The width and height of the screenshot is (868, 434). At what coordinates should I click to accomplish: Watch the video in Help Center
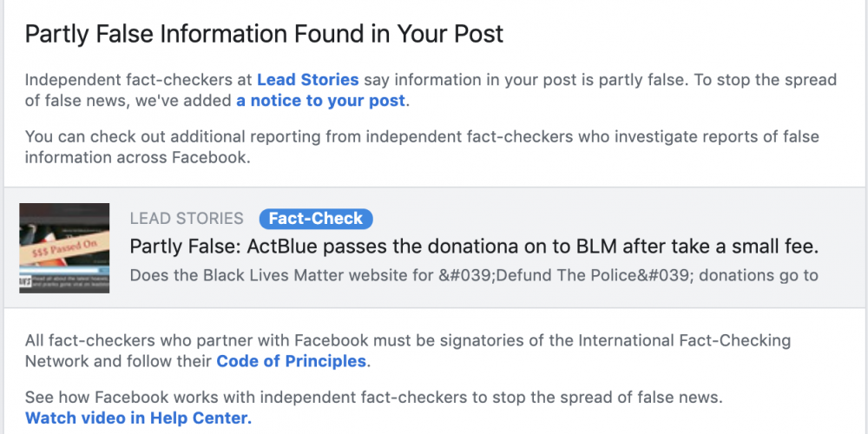coord(138,418)
